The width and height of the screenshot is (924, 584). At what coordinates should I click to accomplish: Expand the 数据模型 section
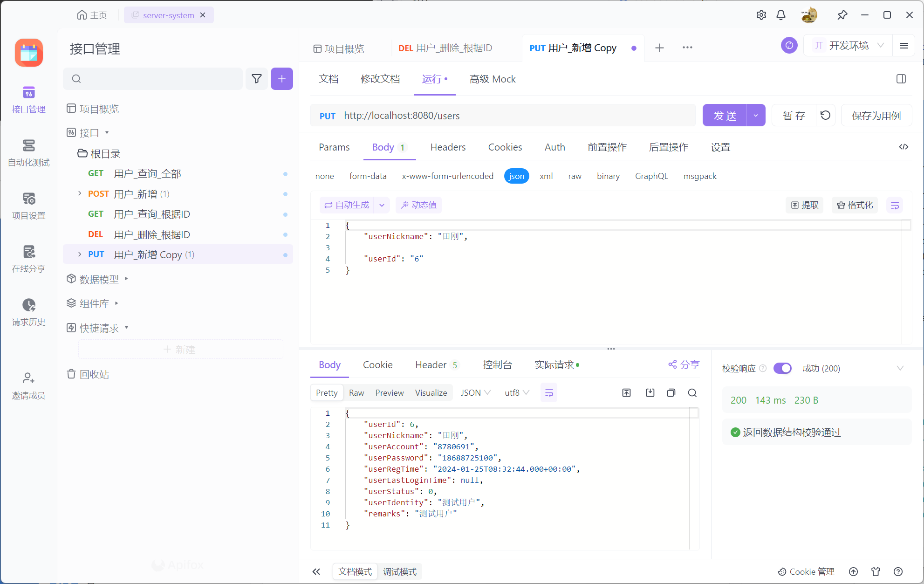pos(126,279)
